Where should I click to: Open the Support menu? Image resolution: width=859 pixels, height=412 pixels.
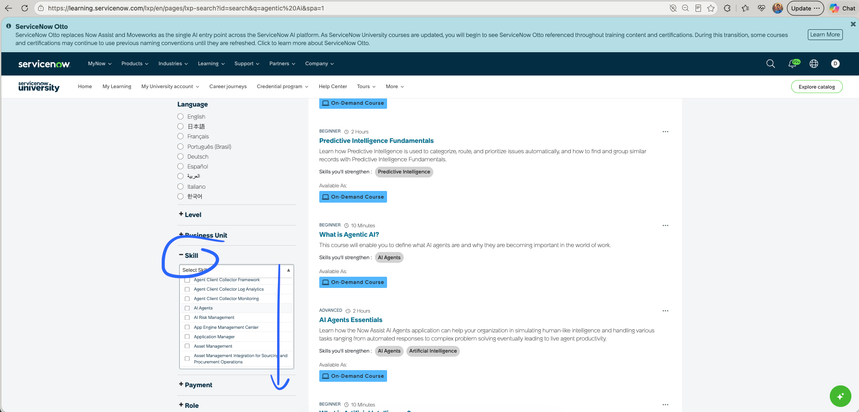point(247,64)
